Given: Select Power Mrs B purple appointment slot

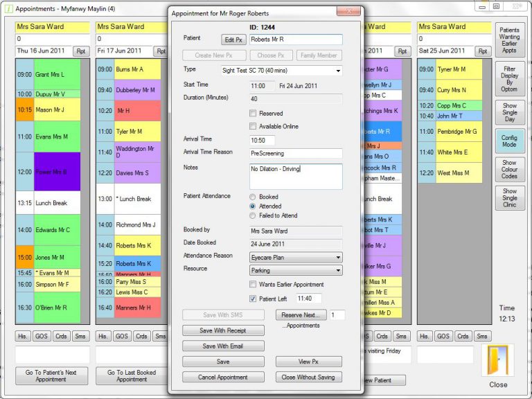Looking at the screenshot, I should click(x=56, y=172).
